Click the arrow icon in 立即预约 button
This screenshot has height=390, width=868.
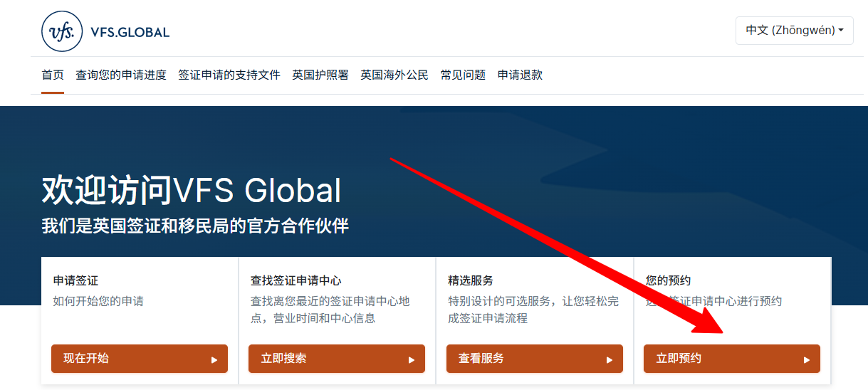tap(807, 359)
